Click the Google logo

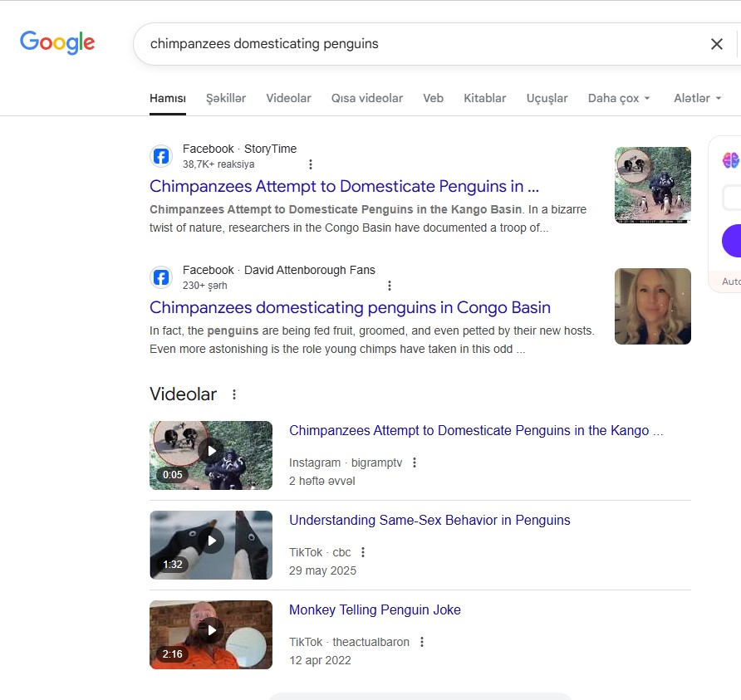point(57,42)
